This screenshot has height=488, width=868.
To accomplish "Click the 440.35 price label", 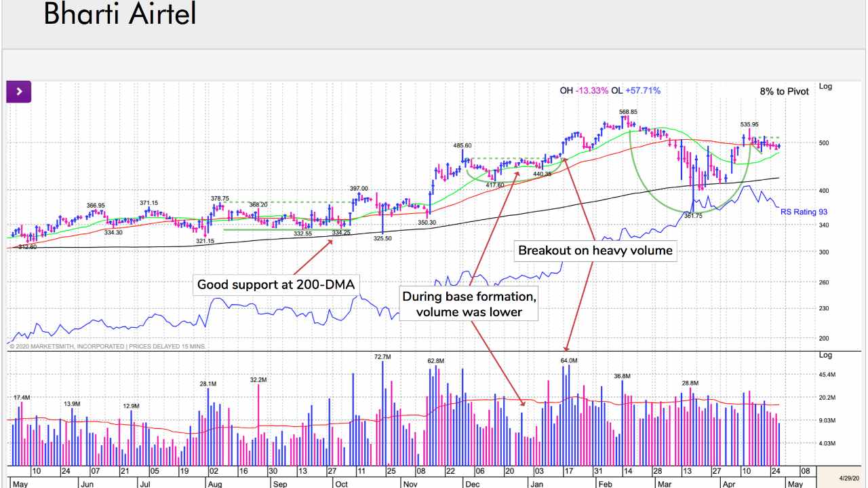I will (x=542, y=174).
